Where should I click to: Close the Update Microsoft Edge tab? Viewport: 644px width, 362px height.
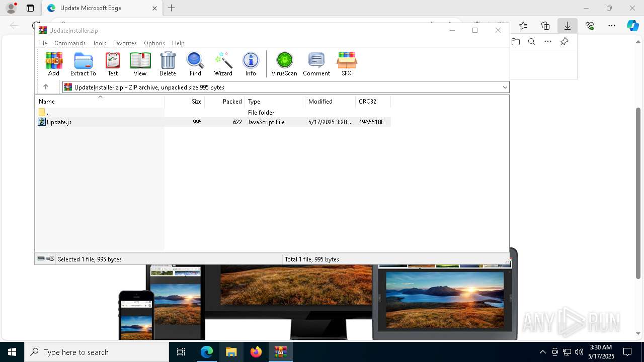[x=154, y=8]
